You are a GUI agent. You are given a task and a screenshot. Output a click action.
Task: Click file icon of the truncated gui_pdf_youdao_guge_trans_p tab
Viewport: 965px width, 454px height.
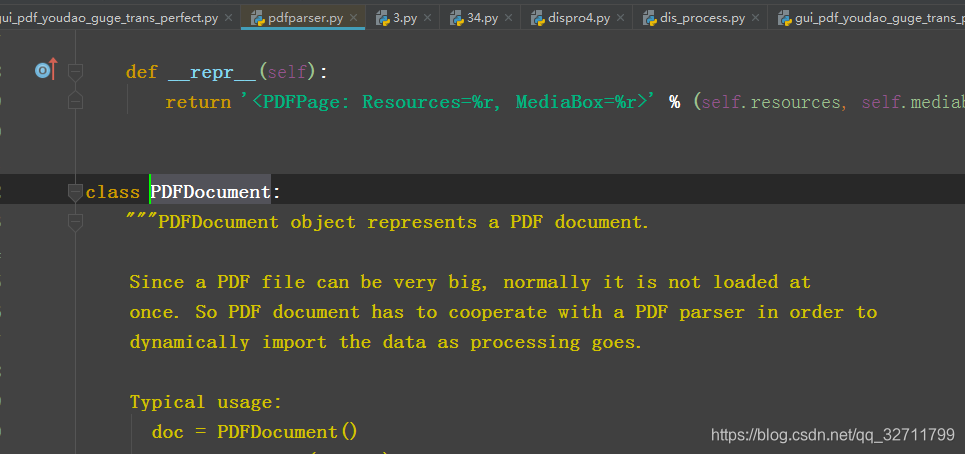point(785,18)
